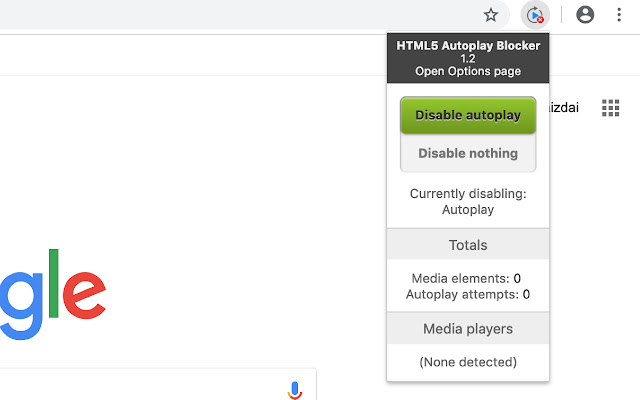The width and height of the screenshot is (640, 400).
Task: Select the Disable autoplay option
Action: click(x=468, y=115)
